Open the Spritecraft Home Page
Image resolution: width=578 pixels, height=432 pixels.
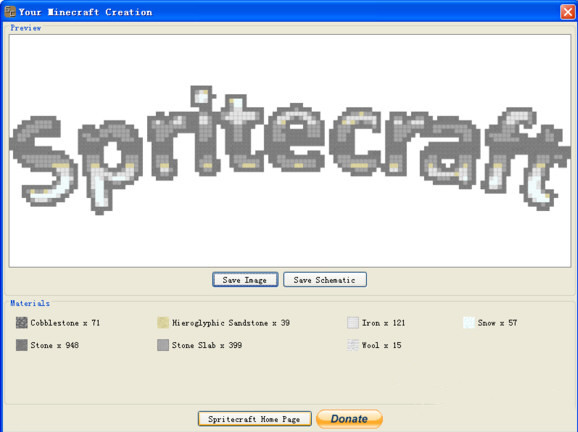tap(254, 419)
